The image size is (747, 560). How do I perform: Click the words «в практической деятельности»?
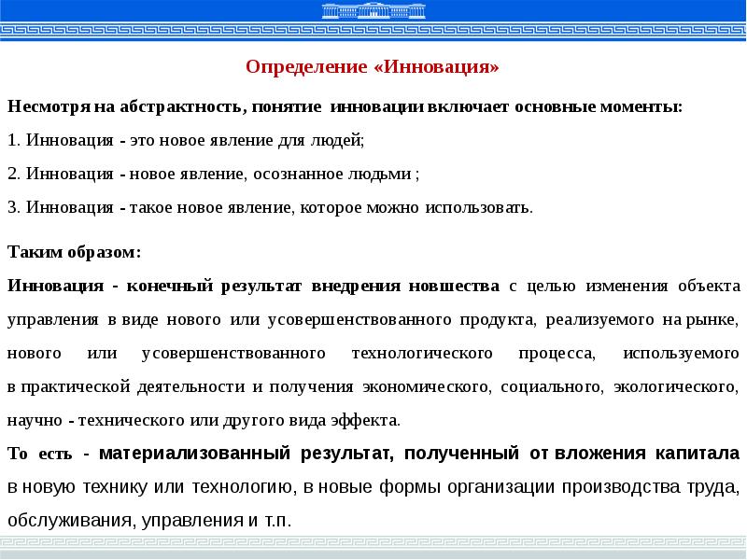pos(92,386)
